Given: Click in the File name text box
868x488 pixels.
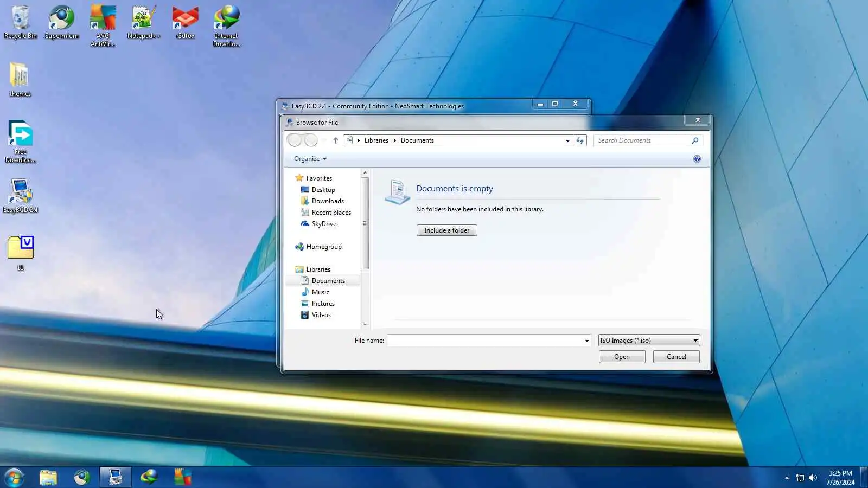Looking at the screenshot, I should [485, 341].
